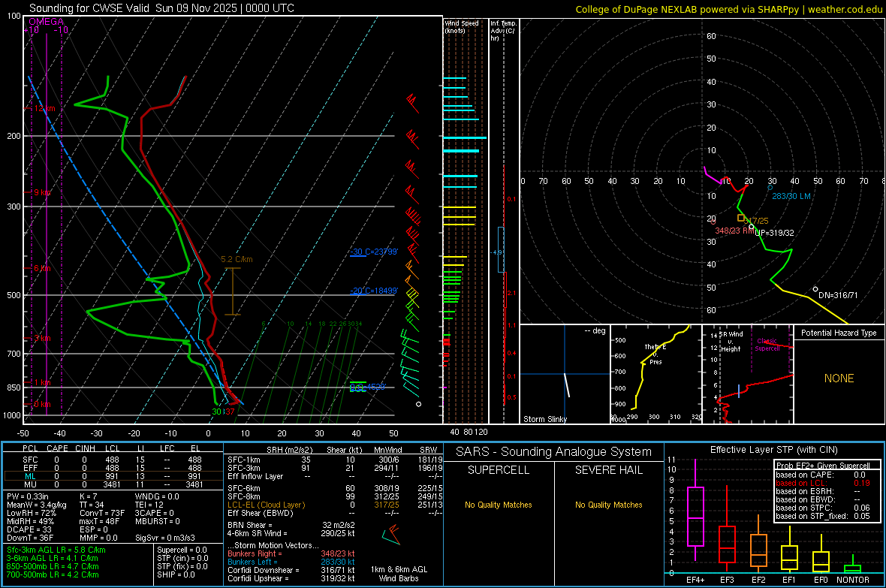
Task: Click the BRN Shear = label
Action: tap(250, 525)
